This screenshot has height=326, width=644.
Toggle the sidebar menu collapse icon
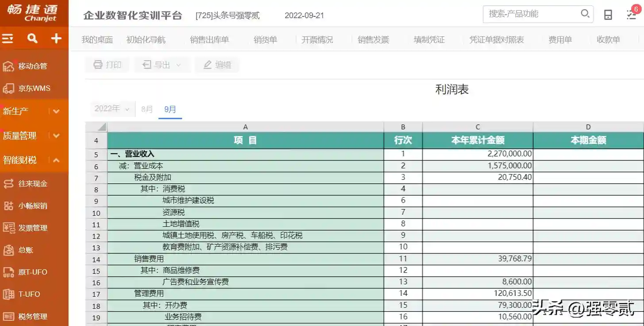(8, 39)
